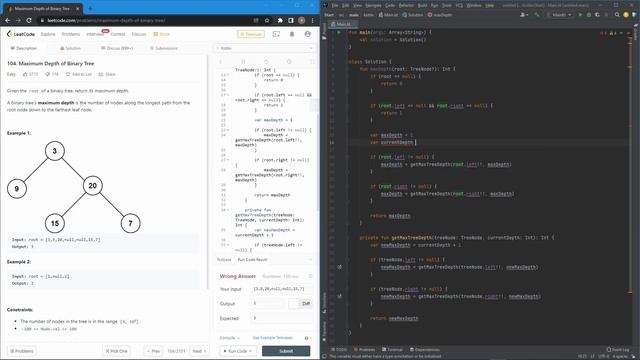640x360 pixels.
Task: Open the IDE File menu
Action: click(335, 5)
